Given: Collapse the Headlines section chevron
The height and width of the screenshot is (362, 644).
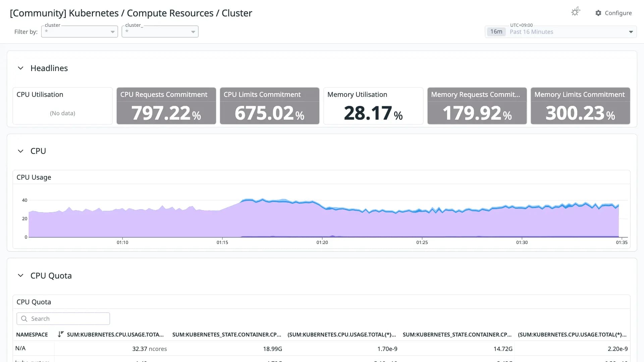Looking at the screenshot, I should (20, 68).
